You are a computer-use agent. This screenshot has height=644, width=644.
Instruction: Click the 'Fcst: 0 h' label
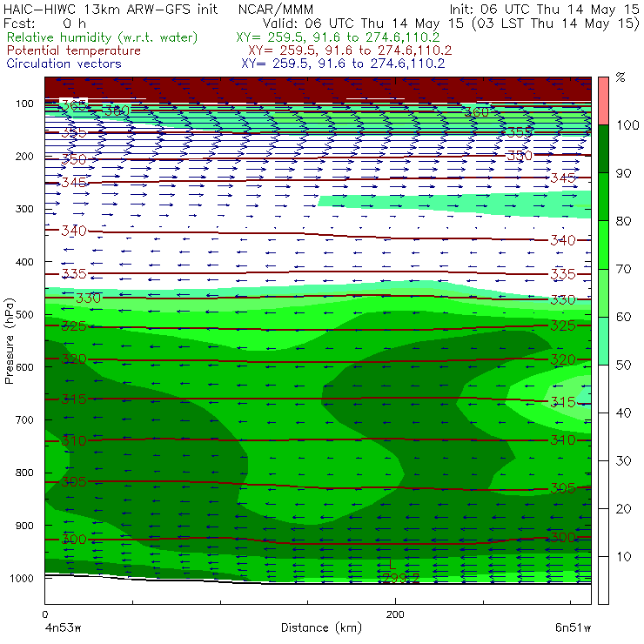point(44,23)
